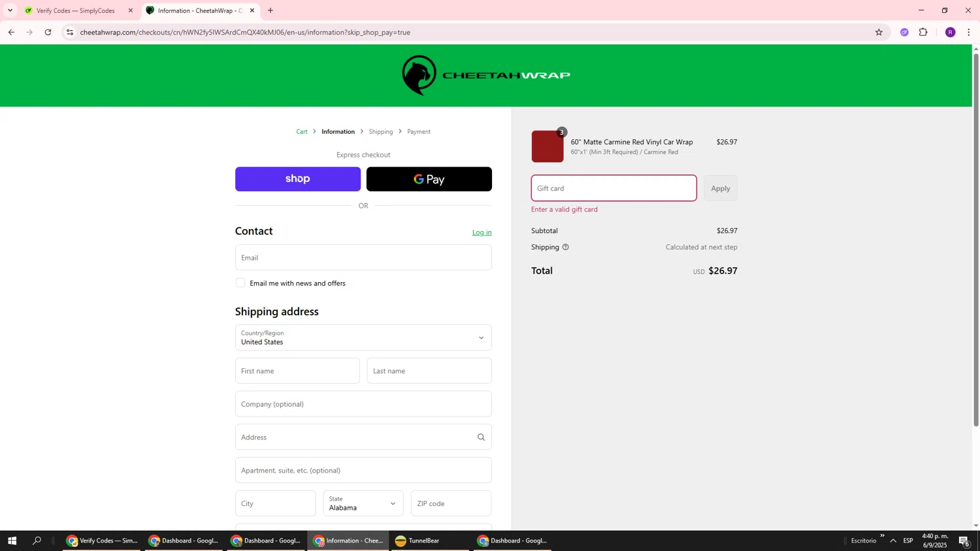Open the browser extensions puzzle icon
Screen dimensions: 980x551
pos(923,32)
